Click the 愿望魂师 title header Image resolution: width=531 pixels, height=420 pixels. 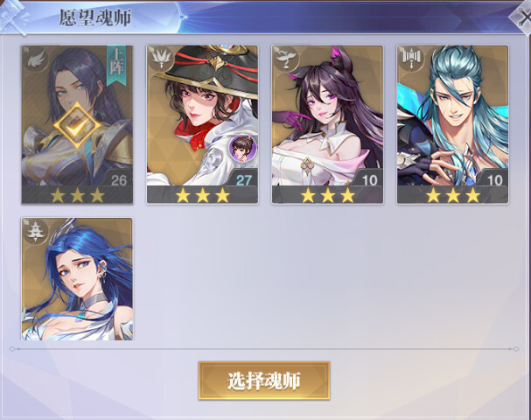95,18
